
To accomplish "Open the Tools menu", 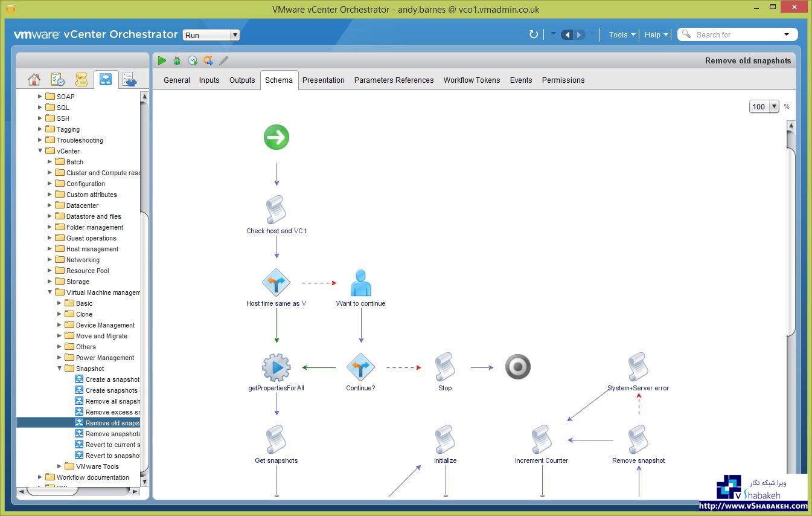I will click(622, 34).
